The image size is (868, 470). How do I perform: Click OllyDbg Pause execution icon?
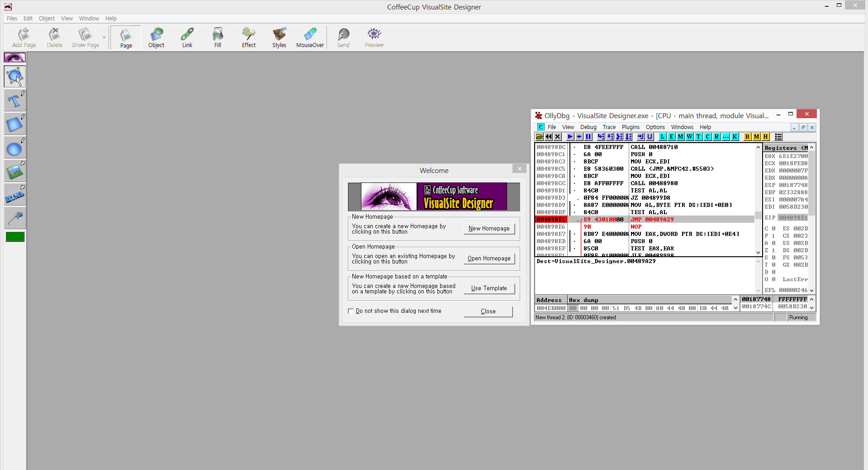click(x=588, y=137)
